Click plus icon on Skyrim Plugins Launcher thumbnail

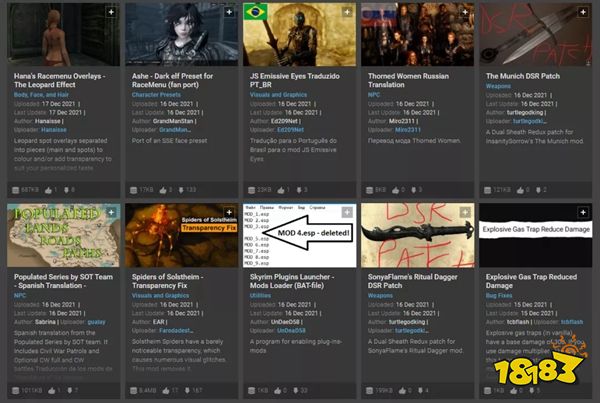point(347,212)
